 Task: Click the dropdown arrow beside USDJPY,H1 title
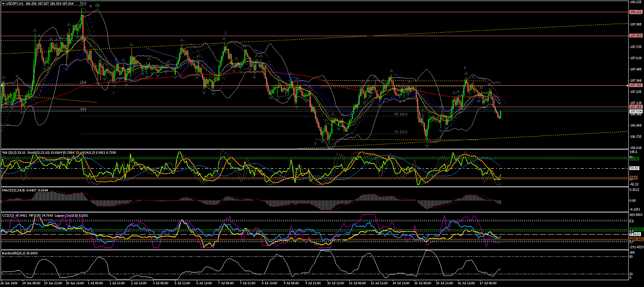point(2,3)
